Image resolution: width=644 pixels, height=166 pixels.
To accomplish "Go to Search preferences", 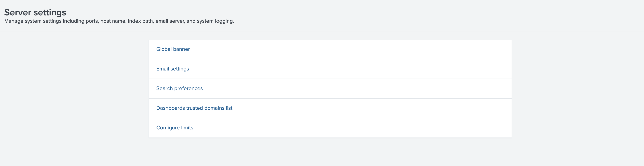I will (x=179, y=88).
